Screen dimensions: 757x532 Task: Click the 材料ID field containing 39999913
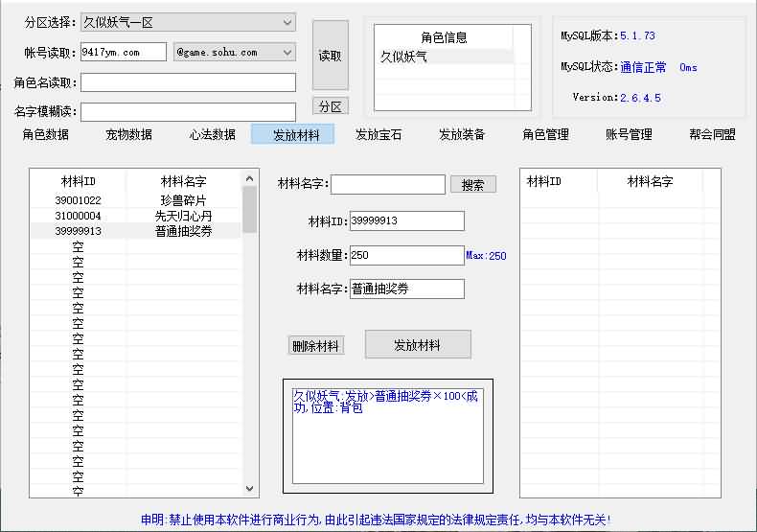(407, 221)
